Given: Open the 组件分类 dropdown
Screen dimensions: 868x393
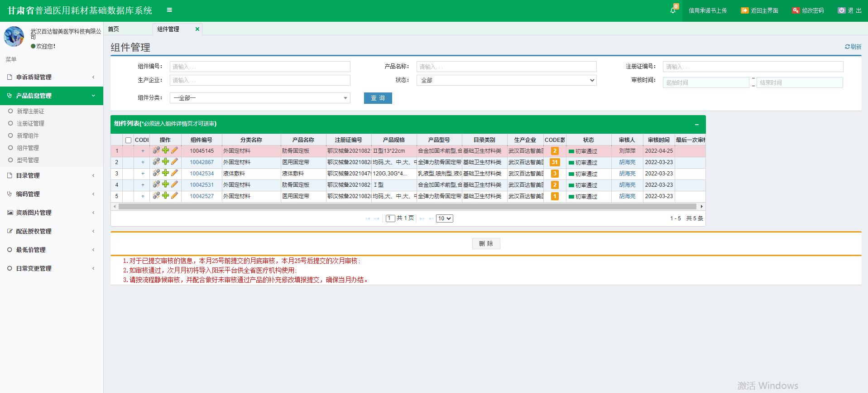Looking at the screenshot, I should coord(260,98).
